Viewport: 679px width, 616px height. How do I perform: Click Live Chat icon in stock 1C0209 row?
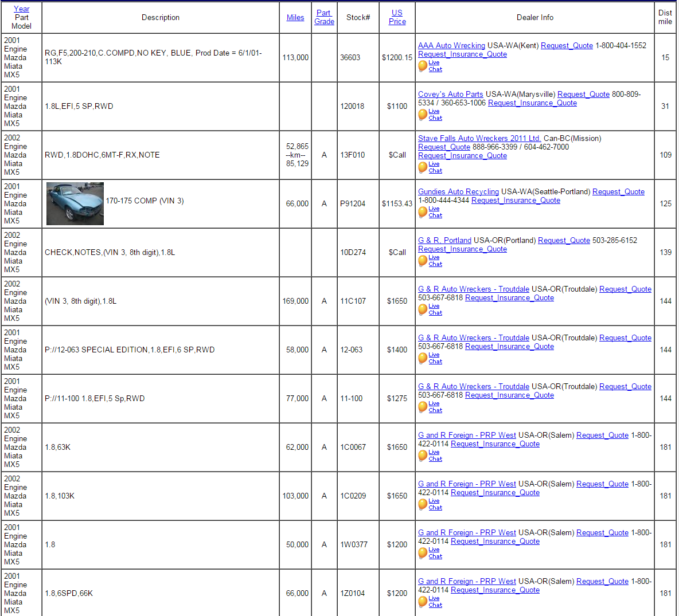point(423,504)
